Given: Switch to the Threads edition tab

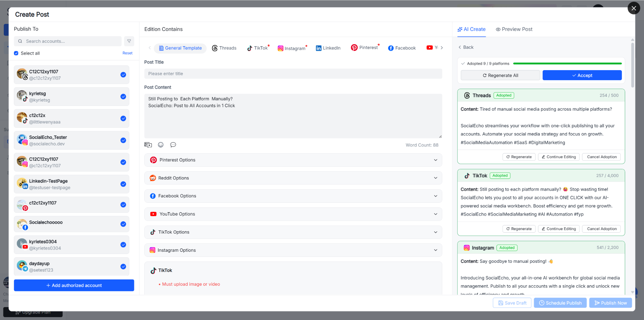Looking at the screenshot, I should [224, 48].
